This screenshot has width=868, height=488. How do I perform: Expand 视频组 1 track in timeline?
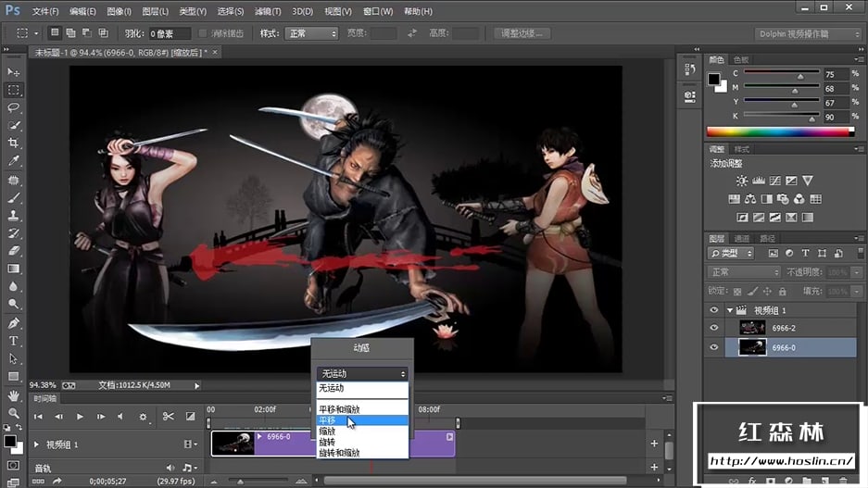[x=36, y=444]
